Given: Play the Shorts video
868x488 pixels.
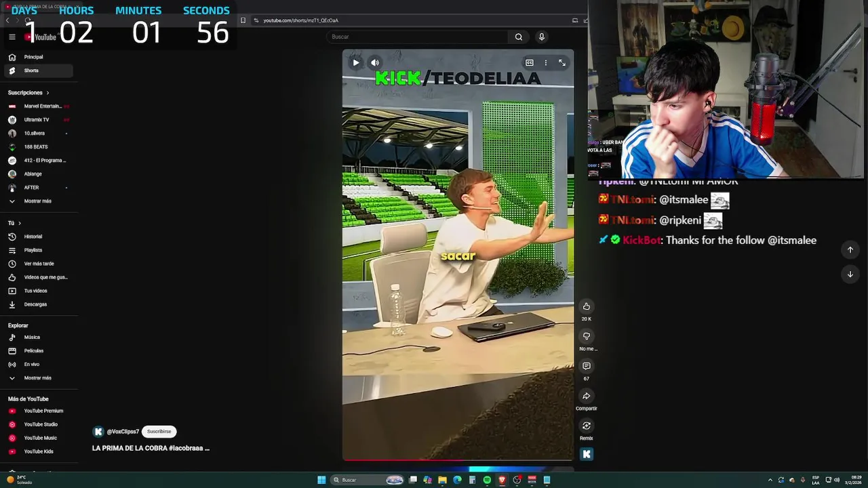Looking at the screenshot, I should click(356, 63).
